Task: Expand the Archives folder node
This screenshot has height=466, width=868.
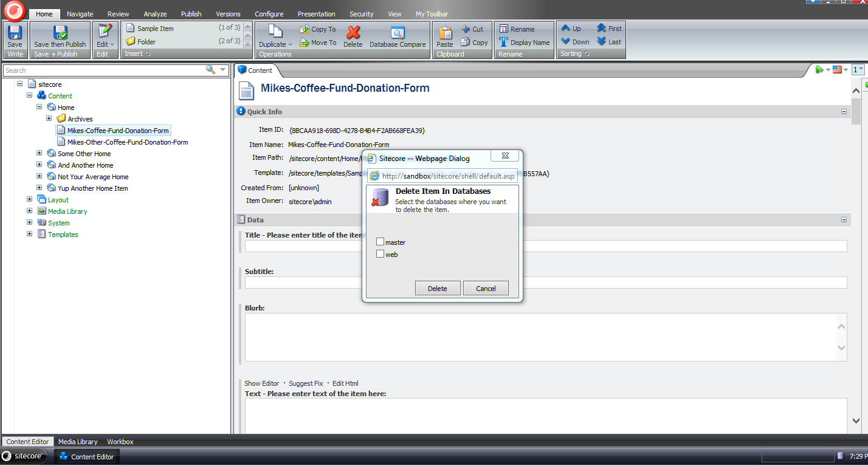Action: pos(49,118)
